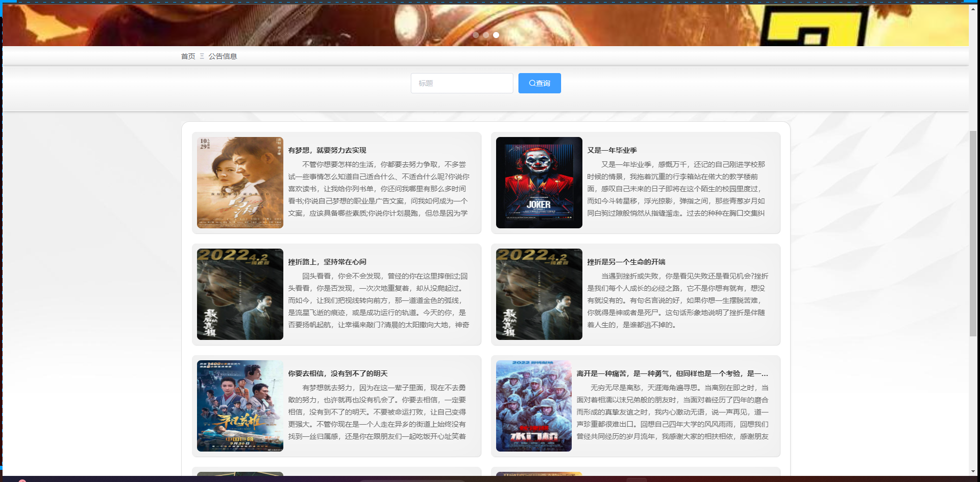Viewport: 980px width, 482px height.
Task: Click the top banner carousel image
Action: coord(485,24)
